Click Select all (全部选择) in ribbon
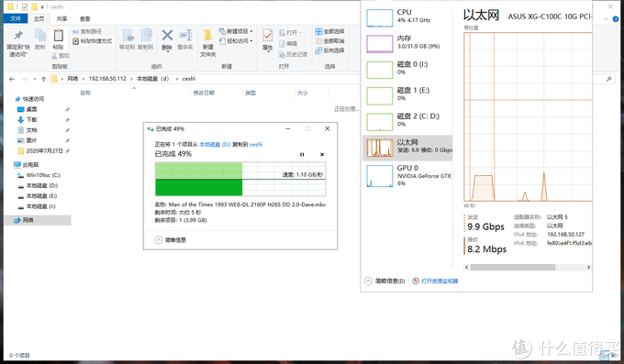The image size is (624, 364). (x=329, y=31)
